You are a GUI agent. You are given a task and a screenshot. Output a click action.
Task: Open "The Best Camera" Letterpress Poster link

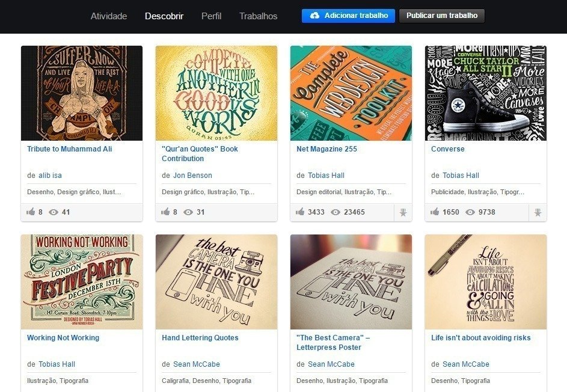pyautogui.click(x=333, y=343)
